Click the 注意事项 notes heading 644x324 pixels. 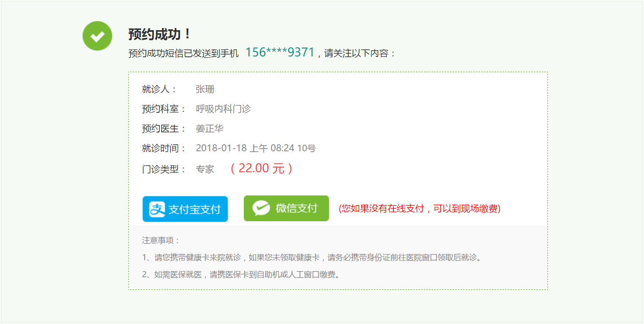pos(161,240)
